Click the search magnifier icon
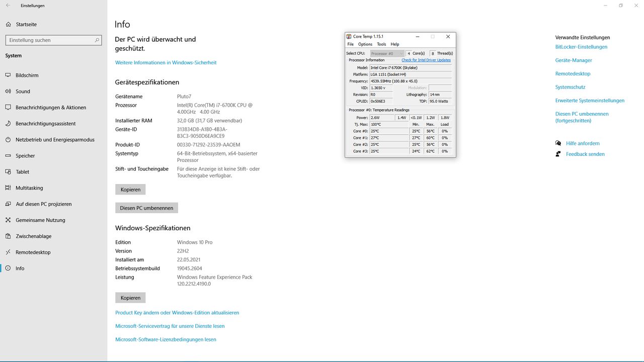 (97, 40)
